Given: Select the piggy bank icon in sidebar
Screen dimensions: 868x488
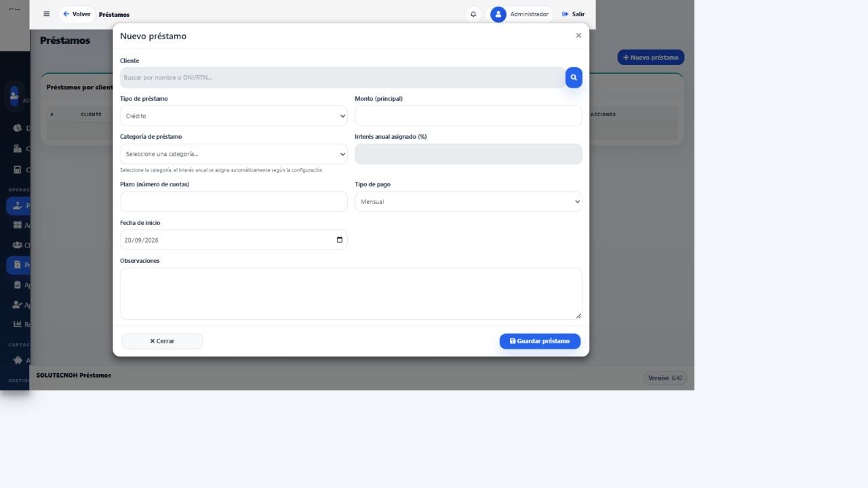Looking at the screenshot, I should coord(18,361).
